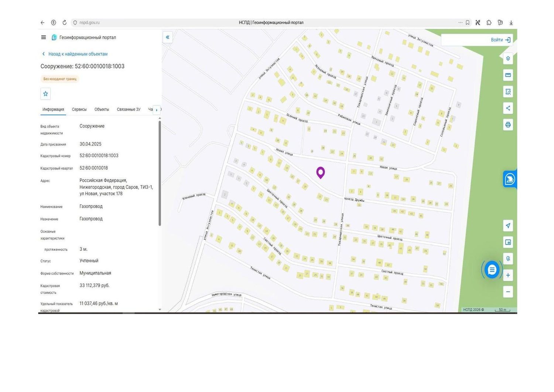
Task: Go back via Назад к найденным объектам
Action: (75, 54)
